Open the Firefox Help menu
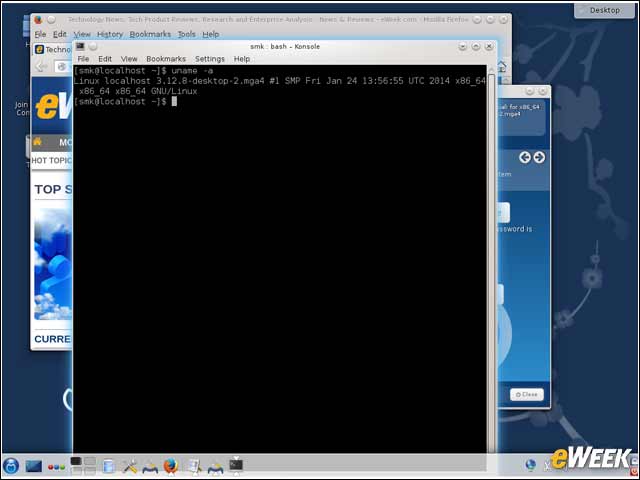This screenshot has width=640, height=480. click(211, 34)
